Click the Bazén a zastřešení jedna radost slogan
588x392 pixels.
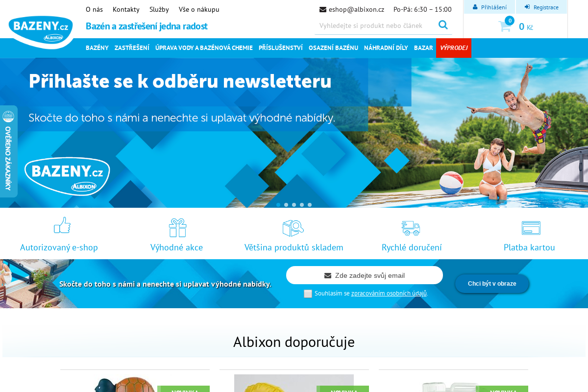[x=147, y=26]
